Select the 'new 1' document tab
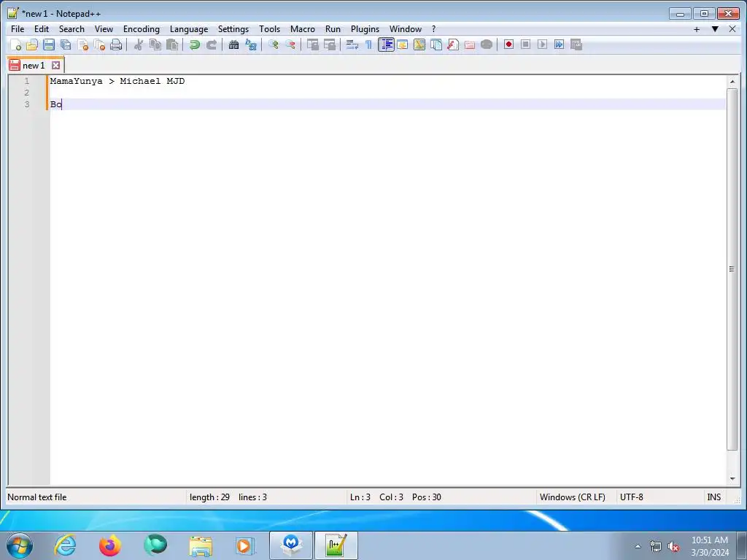The height and width of the screenshot is (560, 747). 34,65
